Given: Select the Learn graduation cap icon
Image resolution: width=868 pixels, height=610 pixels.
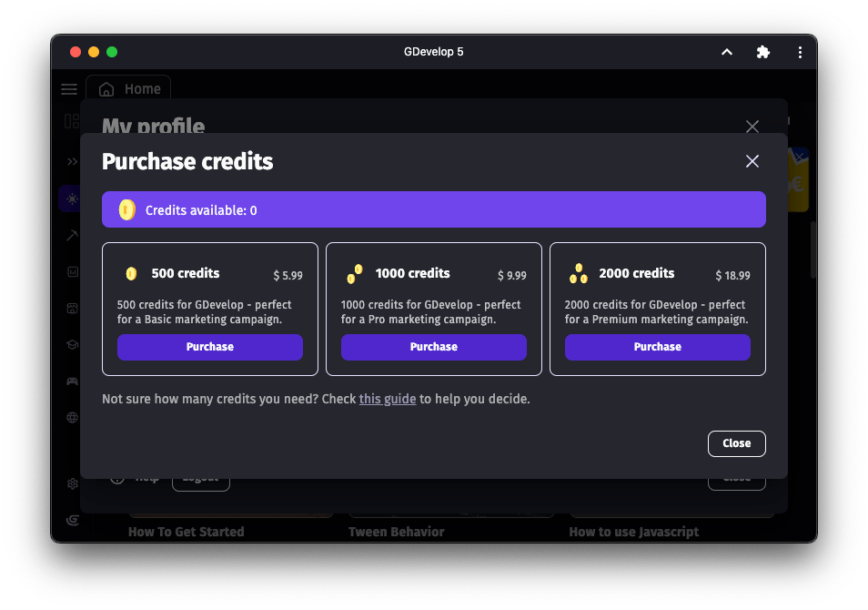Looking at the screenshot, I should pos(72,344).
